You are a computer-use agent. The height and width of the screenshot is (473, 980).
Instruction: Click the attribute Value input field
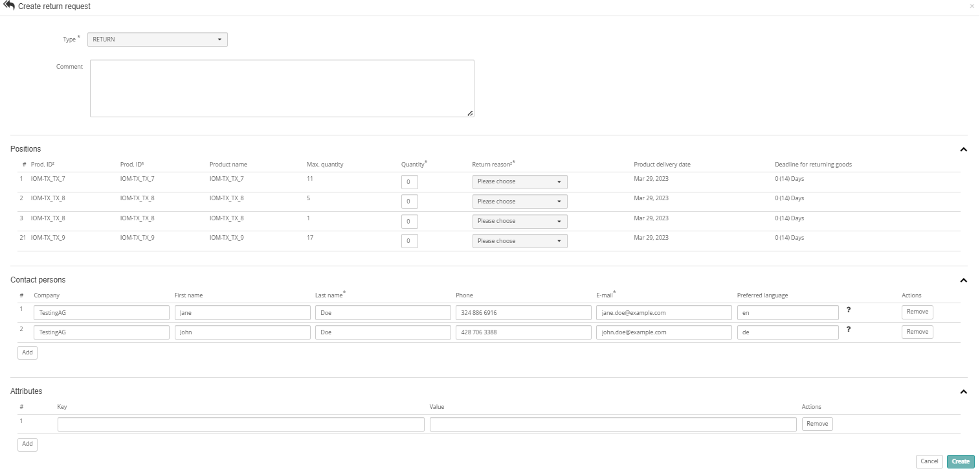[613, 424]
